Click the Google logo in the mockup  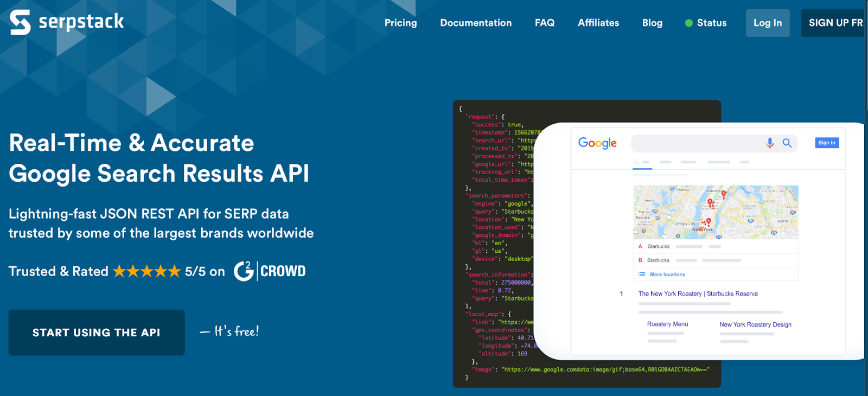pyautogui.click(x=597, y=143)
